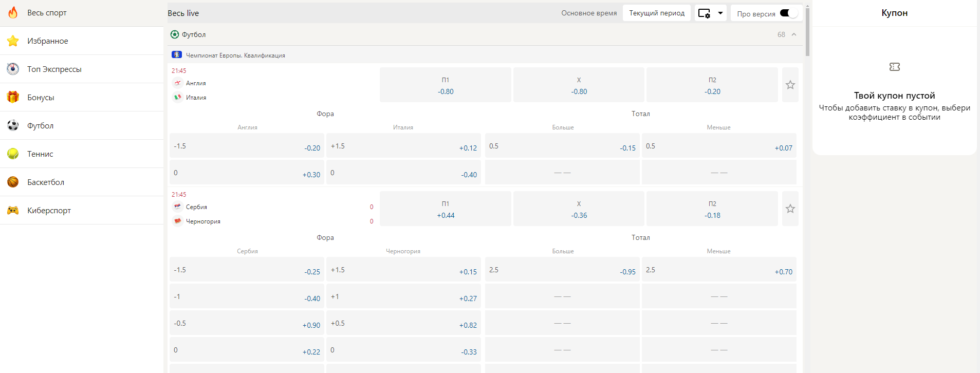The width and height of the screenshot is (980, 373).
Task: Open the Черногория team name link
Action: 203,221
